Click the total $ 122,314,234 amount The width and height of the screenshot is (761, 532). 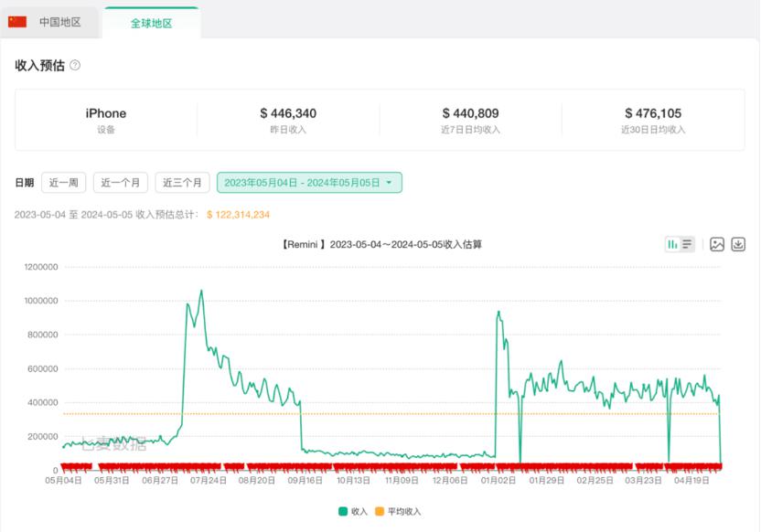click(x=239, y=215)
